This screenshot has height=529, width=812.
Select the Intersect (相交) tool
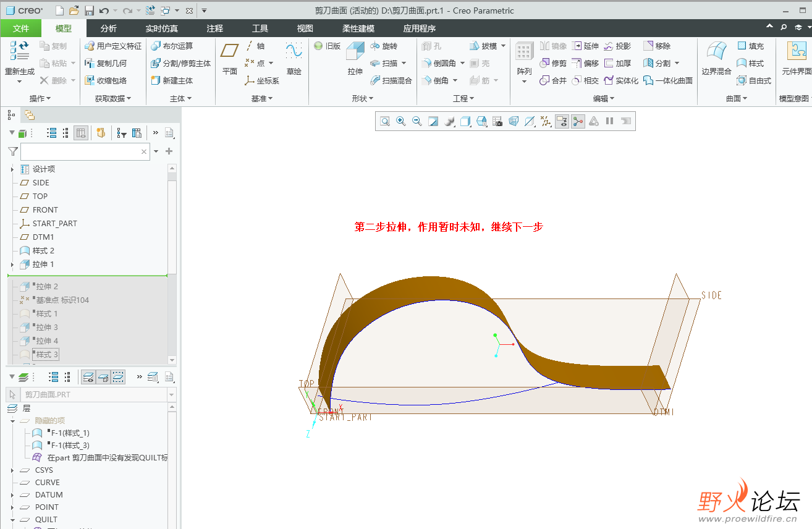click(585, 81)
